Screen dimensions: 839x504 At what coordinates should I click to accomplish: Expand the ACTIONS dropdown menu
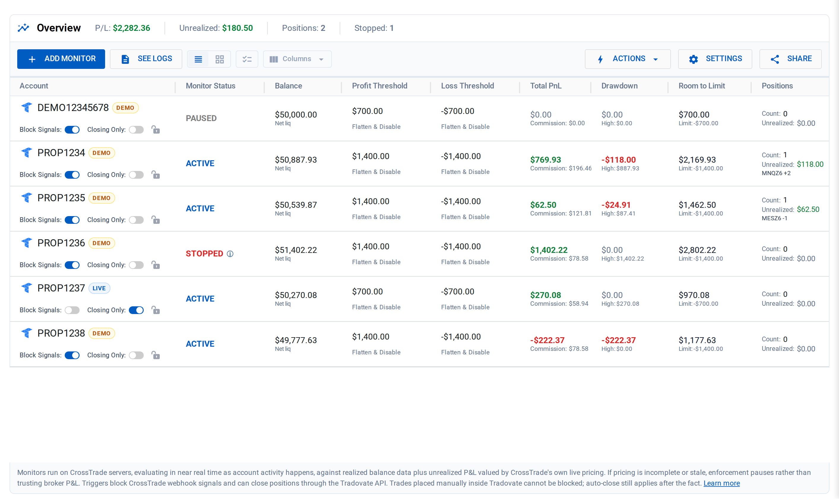pos(628,59)
